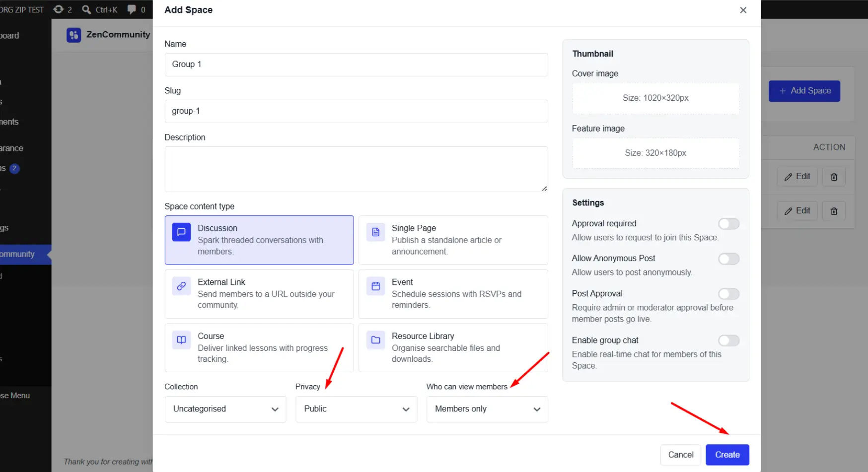Turn on Allow Anonymous Post
The height and width of the screenshot is (472, 868).
(x=729, y=259)
